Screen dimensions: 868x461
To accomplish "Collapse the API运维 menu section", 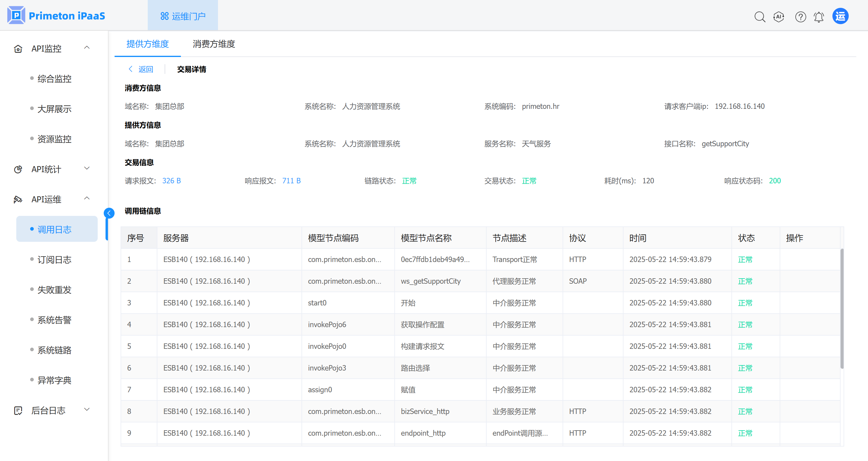I will pyautogui.click(x=87, y=198).
